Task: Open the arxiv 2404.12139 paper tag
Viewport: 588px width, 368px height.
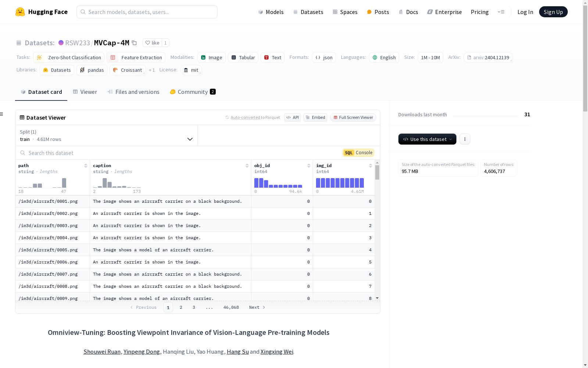Action: click(488, 57)
